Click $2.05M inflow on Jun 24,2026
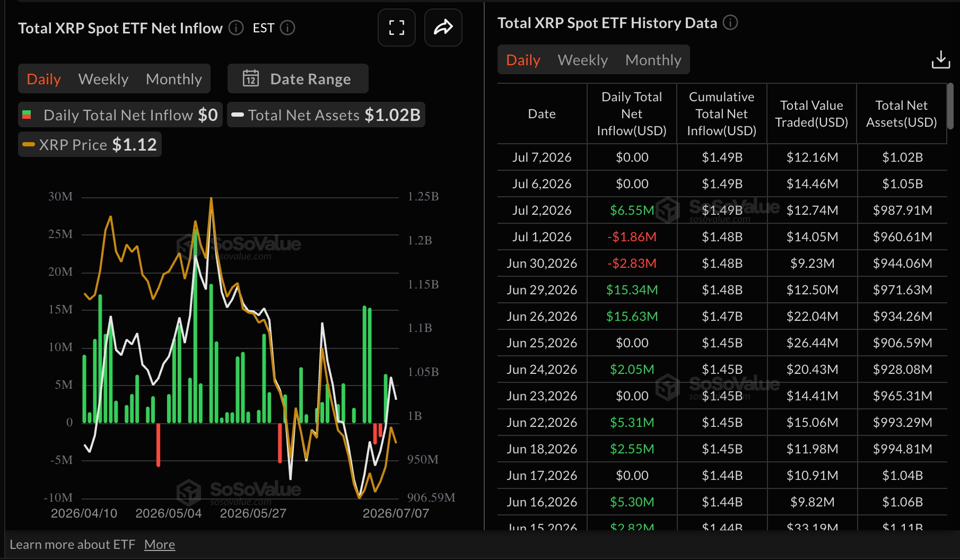Viewport: 960px width, 560px height. pos(632,370)
